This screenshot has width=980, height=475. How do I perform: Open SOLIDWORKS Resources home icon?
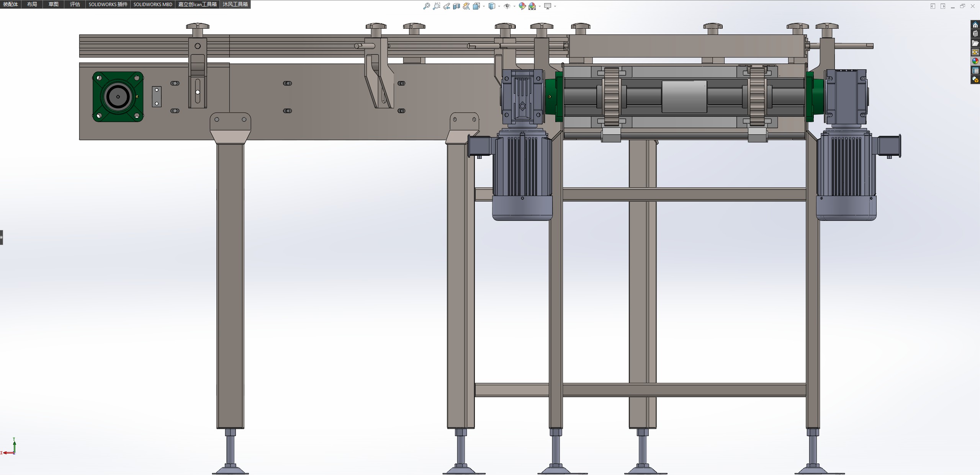[975, 25]
